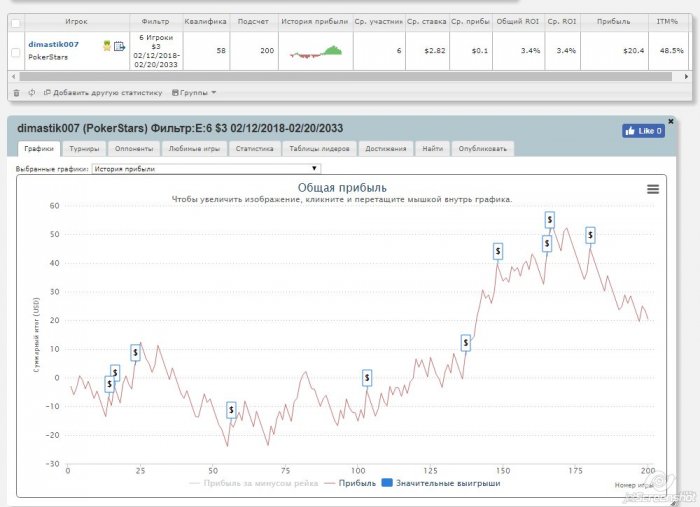
Task: Click the profit history sparkline thumbnail
Action: pos(315,51)
